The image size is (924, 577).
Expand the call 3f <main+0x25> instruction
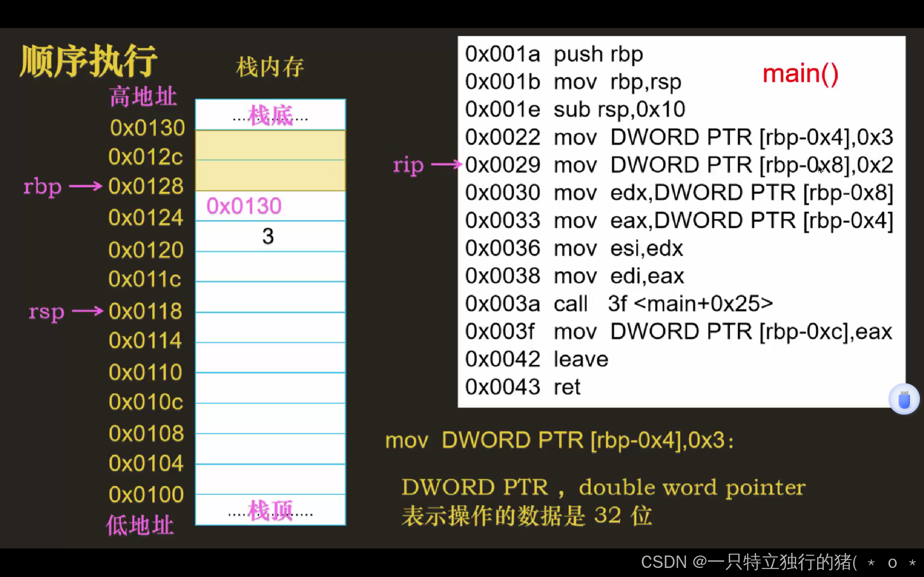[x=619, y=304]
